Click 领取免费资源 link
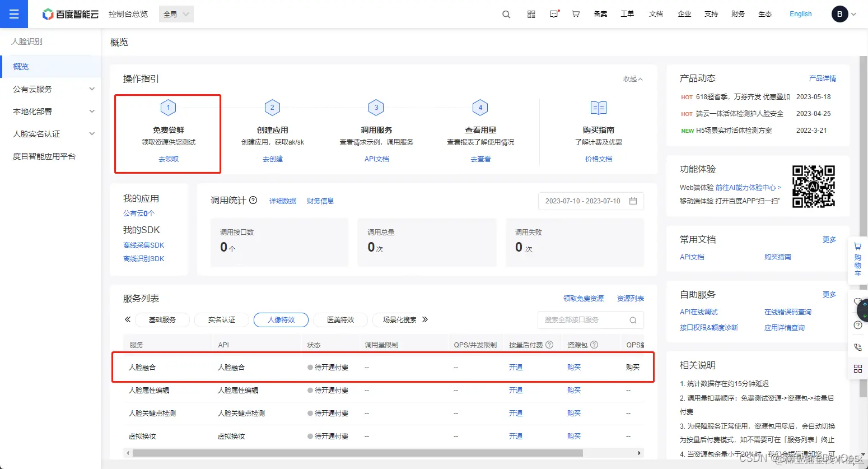Screen dimensions: 868x469 point(584,299)
